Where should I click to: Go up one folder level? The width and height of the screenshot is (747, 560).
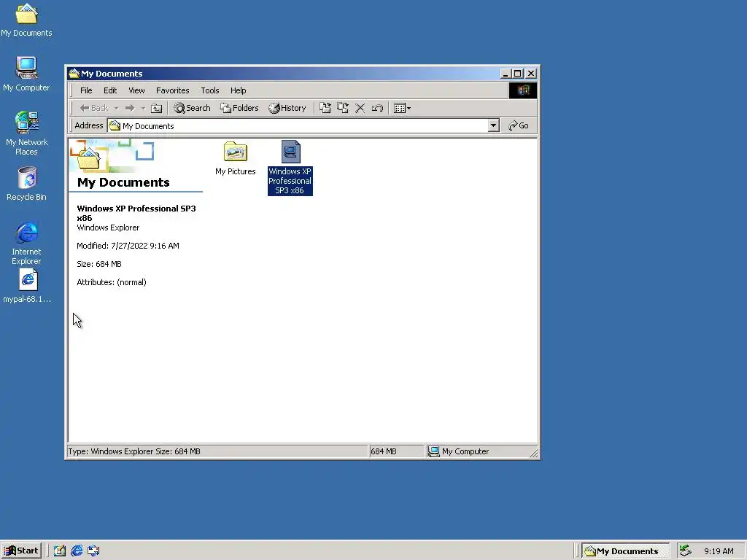[156, 108]
